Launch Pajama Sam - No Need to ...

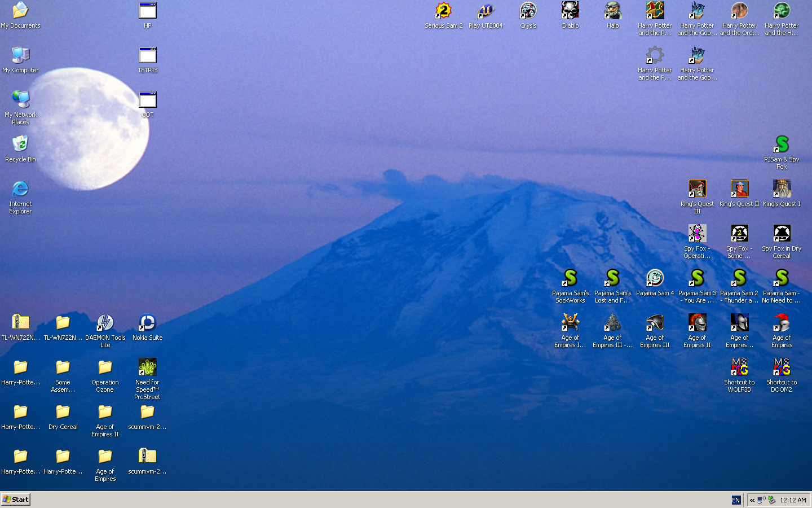tap(782, 286)
